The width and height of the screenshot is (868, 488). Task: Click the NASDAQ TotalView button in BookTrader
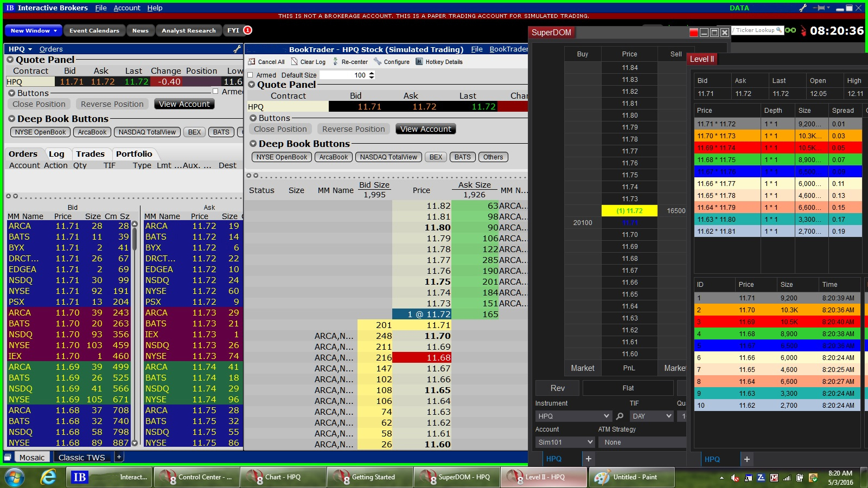388,157
